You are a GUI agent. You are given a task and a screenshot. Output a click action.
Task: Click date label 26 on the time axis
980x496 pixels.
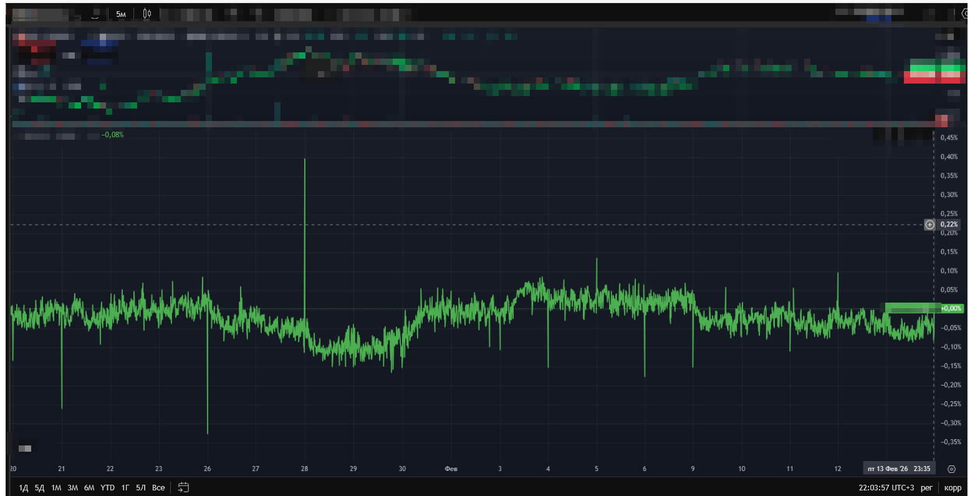pos(207,469)
